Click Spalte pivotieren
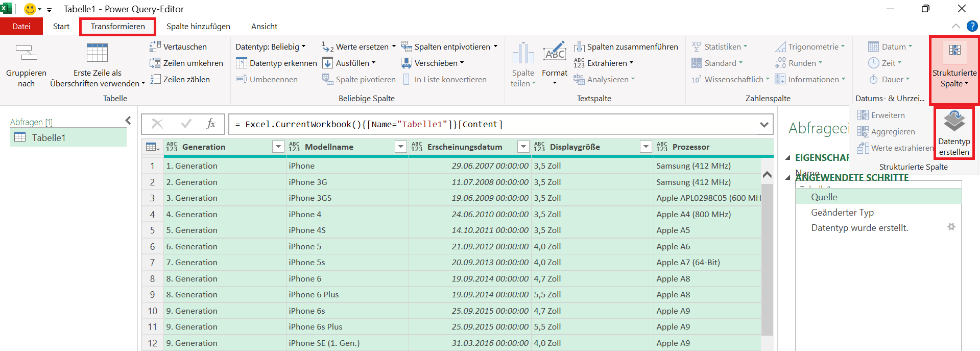980x351 pixels. pos(359,79)
